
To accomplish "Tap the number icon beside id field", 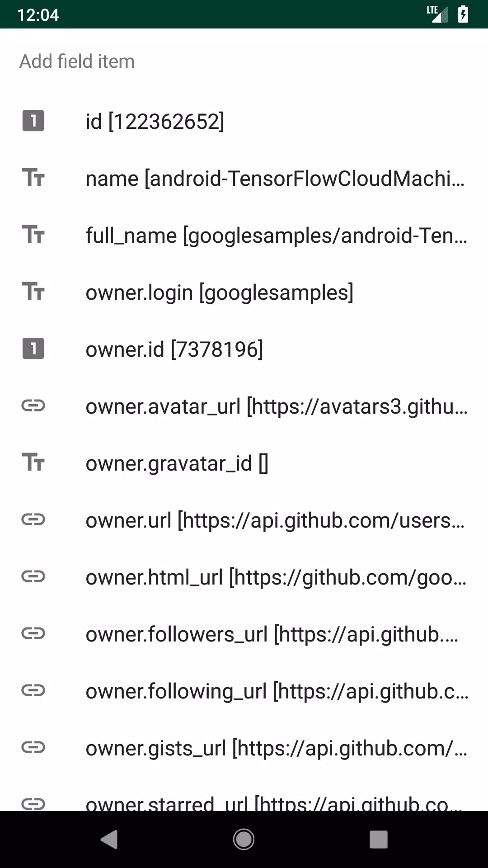I will click(33, 121).
